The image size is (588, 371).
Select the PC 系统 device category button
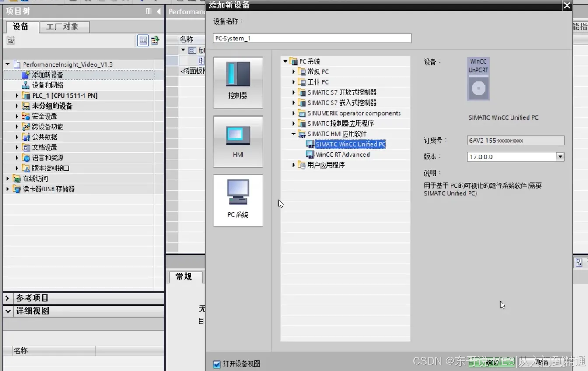click(x=238, y=200)
